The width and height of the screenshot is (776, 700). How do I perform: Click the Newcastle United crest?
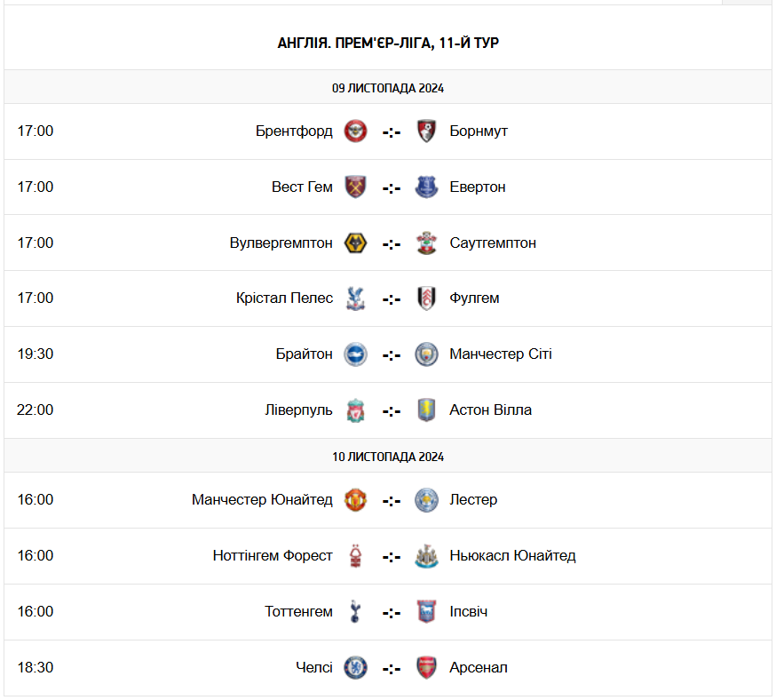426,556
